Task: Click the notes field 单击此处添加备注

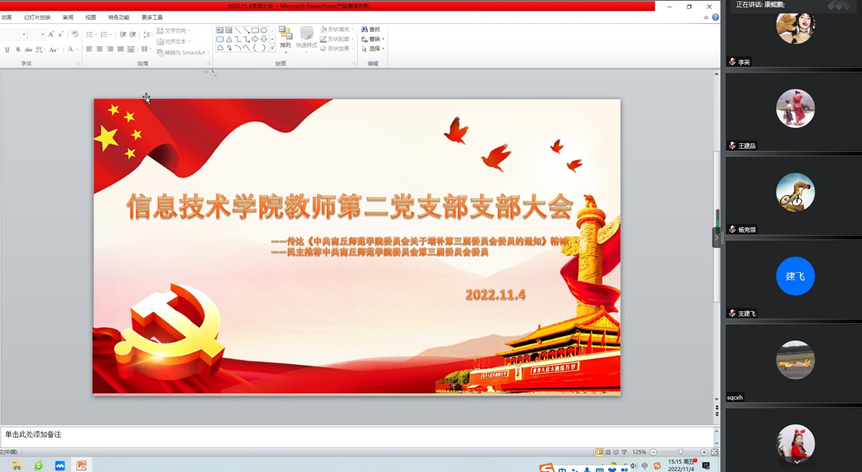Action: [34, 434]
